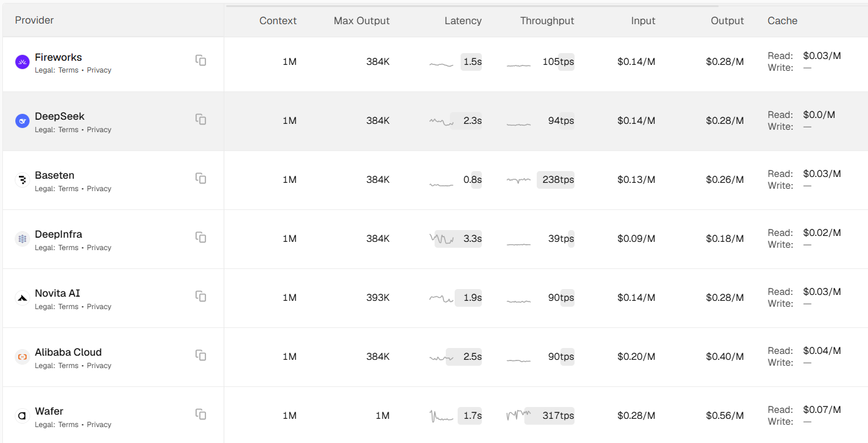Image resolution: width=868 pixels, height=443 pixels.
Task: Copy the Fireworks provider slug
Action: coord(201,60)
